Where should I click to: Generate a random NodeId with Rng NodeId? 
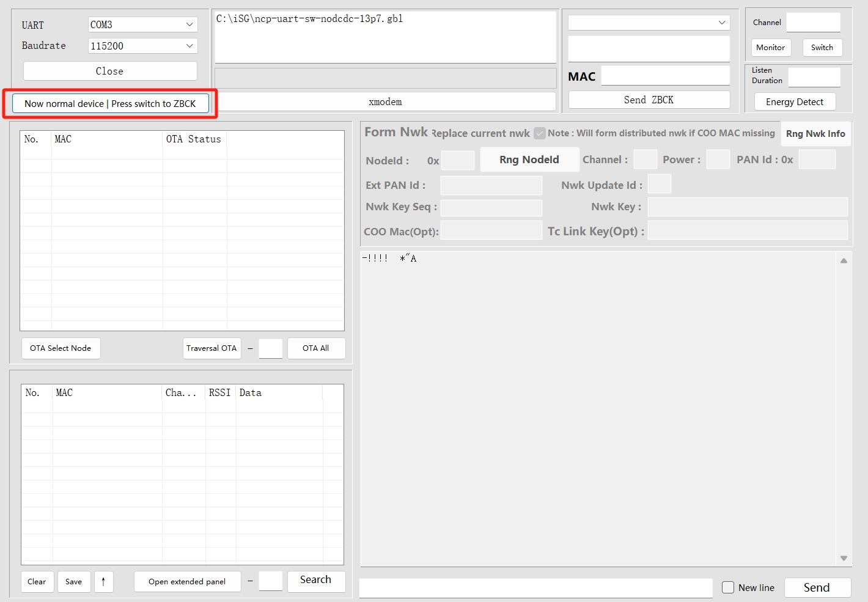(529, 160)
